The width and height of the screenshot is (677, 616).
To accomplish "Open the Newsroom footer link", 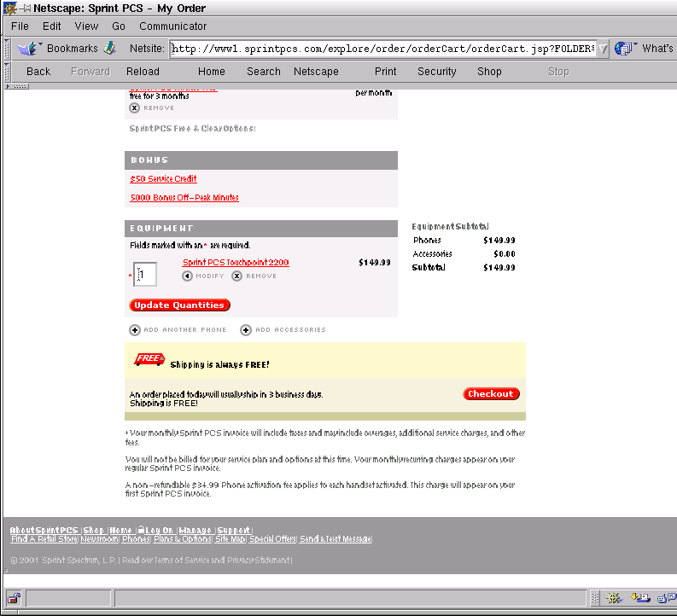I will click(x=99, y=538).
